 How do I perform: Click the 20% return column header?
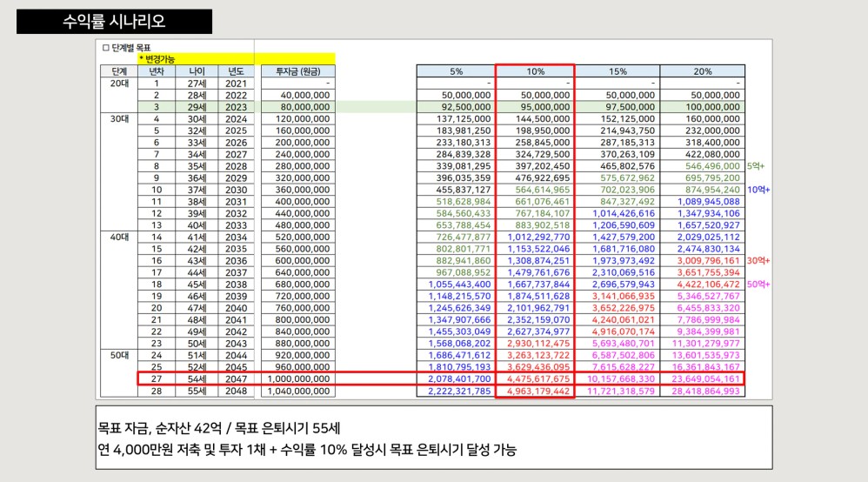[x=703, y=71]
